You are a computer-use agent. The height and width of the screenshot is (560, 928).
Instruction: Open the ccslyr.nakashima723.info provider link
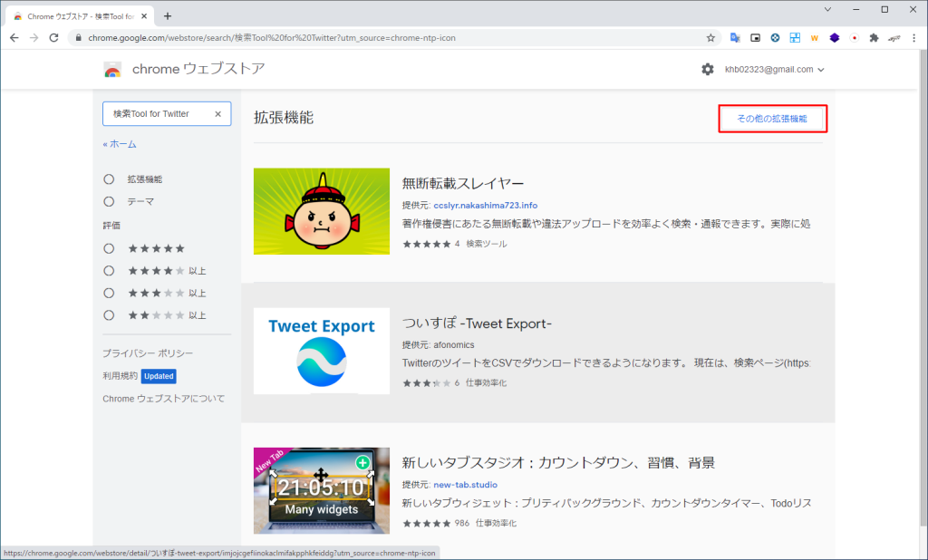(486, 206)
